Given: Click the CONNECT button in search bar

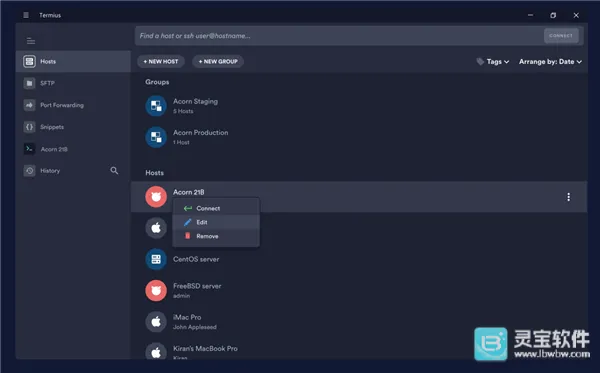Looking at the screenshot, I should [x=561, y=36].
